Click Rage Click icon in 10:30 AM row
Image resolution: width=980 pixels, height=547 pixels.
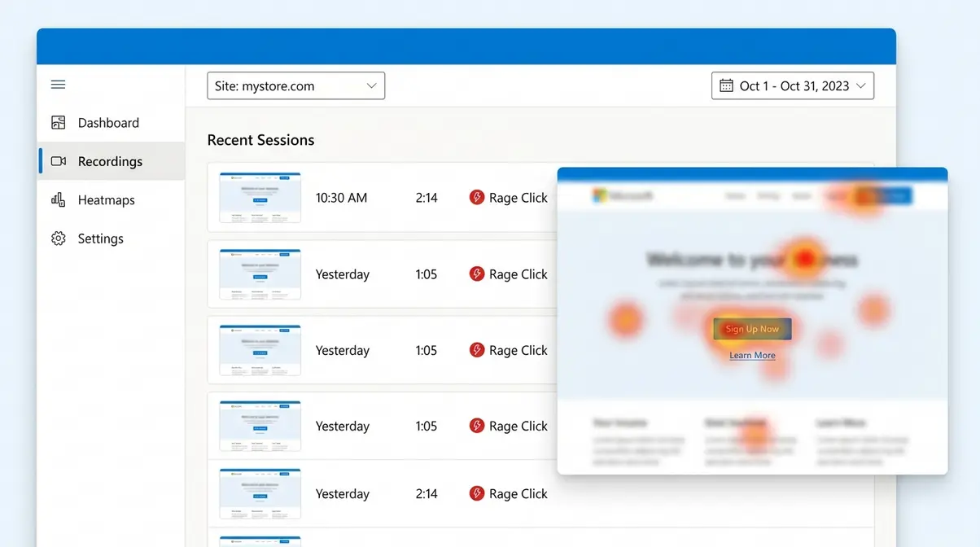tap(477, 197)
